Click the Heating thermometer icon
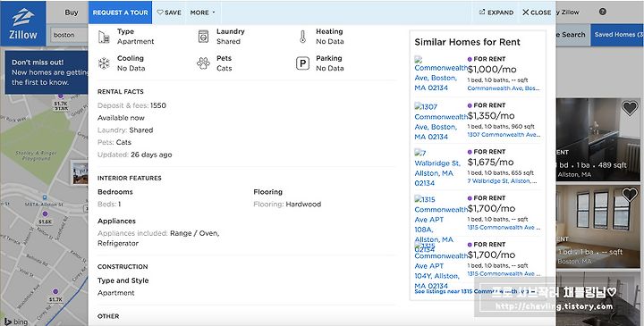The height and width of the screenshot is (326, 644). coord(302,37)
